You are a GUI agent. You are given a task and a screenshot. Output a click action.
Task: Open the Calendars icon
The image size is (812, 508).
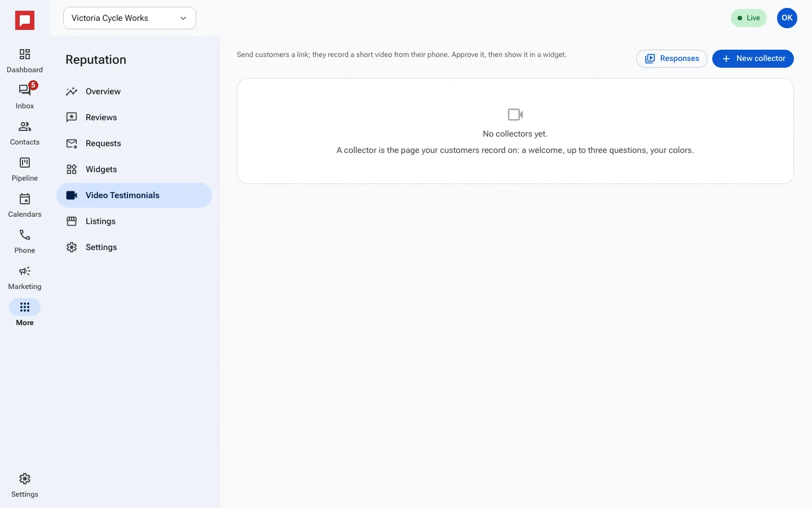[x=25, y=199]
